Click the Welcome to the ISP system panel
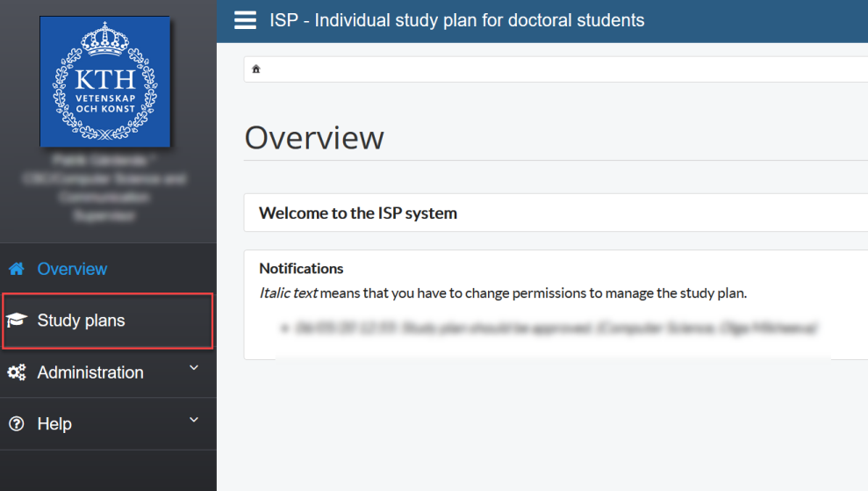This screenshot has height=491, width=868. (556, 213)
